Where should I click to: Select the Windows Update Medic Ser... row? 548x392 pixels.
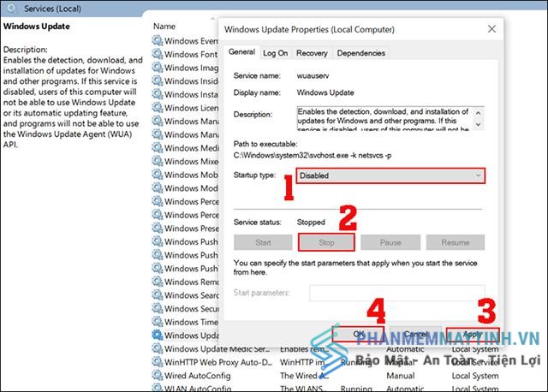325,348
